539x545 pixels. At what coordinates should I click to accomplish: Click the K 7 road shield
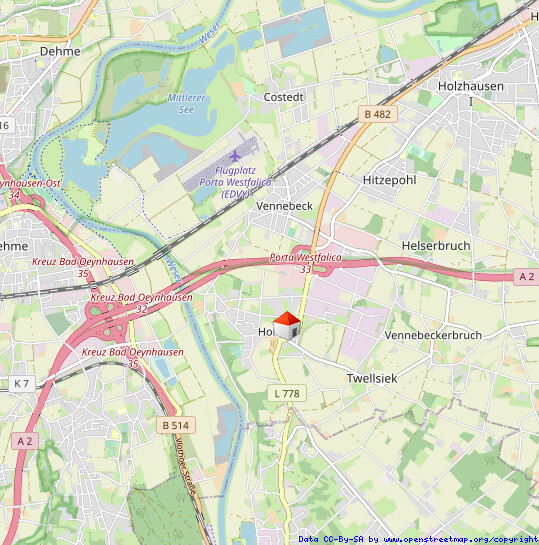(21, 384)
